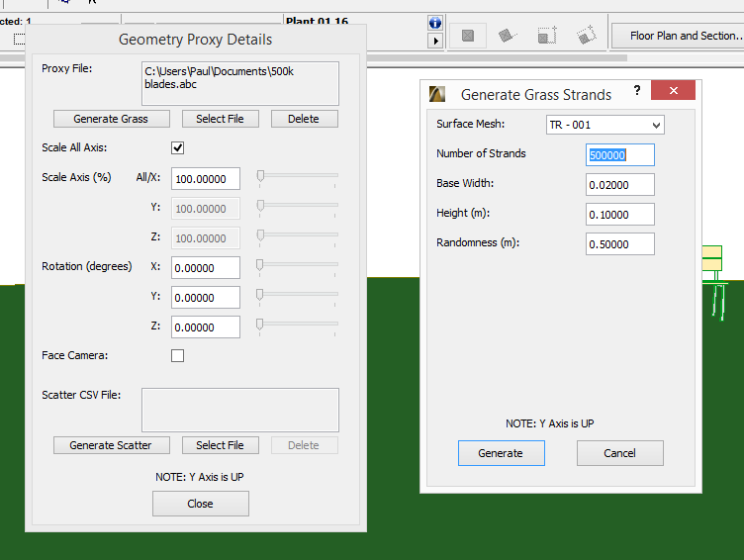Open the Surface Mesh dropdown
The height and width of the screenshot is (560, 744).
[x=604, y=125]
